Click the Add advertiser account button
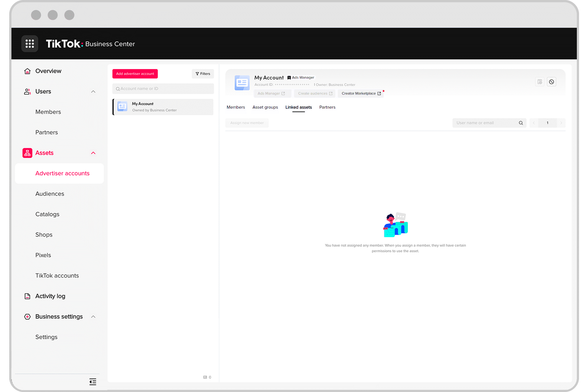The height and width of the screenshot is (392, 588). [x=135, y=73]
